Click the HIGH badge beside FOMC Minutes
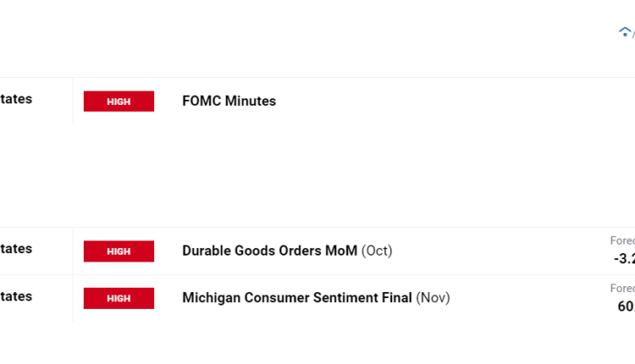The height and width of the screenshot is (364, 635). [x=119, y=102]
